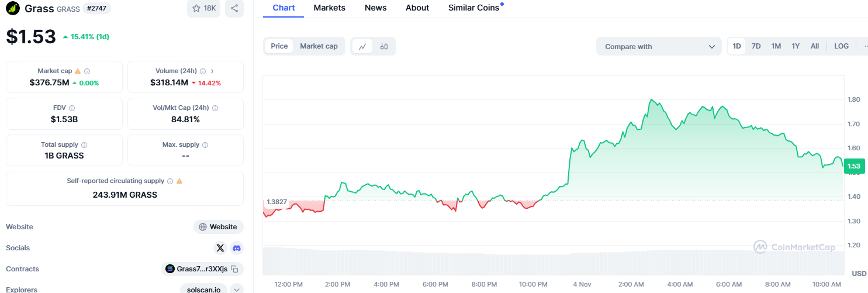
Task: Click the FDV info icon
Action: click(x=72, y=108)
